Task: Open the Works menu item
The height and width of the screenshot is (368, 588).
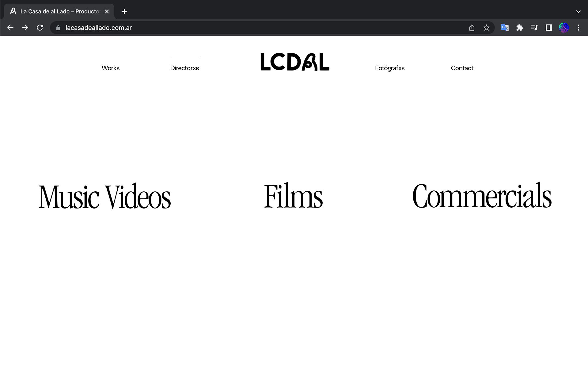Action: 111,68
